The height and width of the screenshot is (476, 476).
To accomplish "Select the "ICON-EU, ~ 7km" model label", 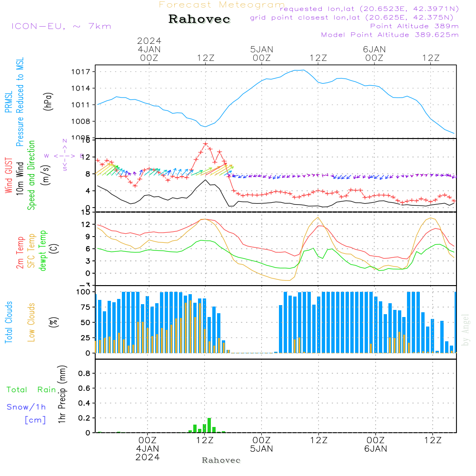I will click(61, 26).
